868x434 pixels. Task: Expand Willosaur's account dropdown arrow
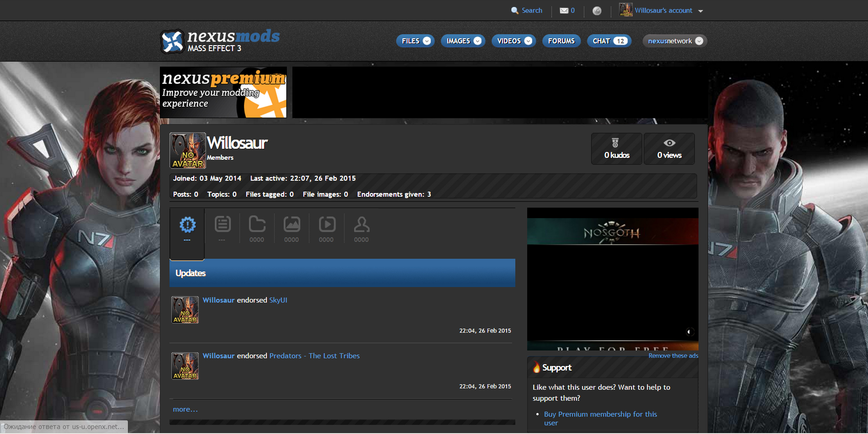[700, 11]
